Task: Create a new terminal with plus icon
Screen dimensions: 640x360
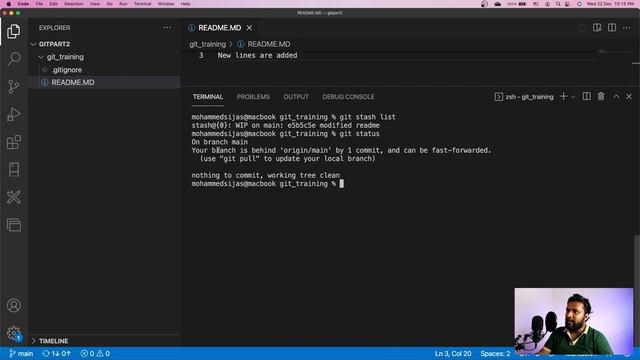Action: (x=563, y=96)
